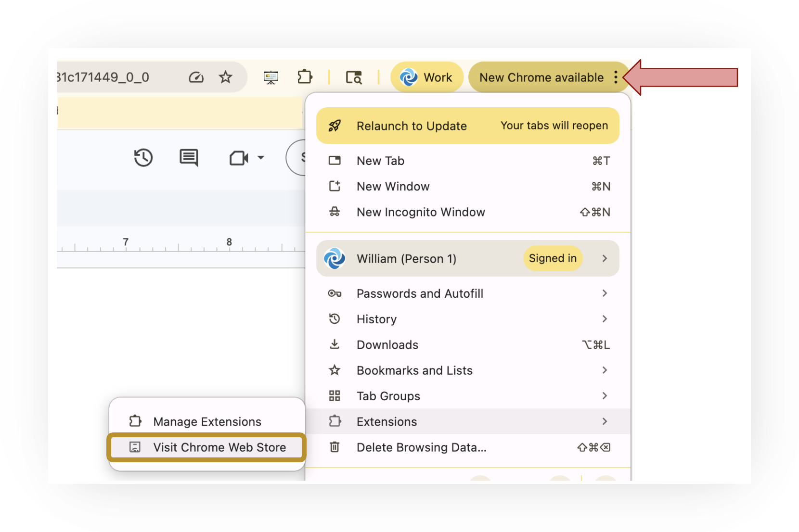
Task: Click the rocket icon beside Relaunch to Update
Action: pos(335,126)
